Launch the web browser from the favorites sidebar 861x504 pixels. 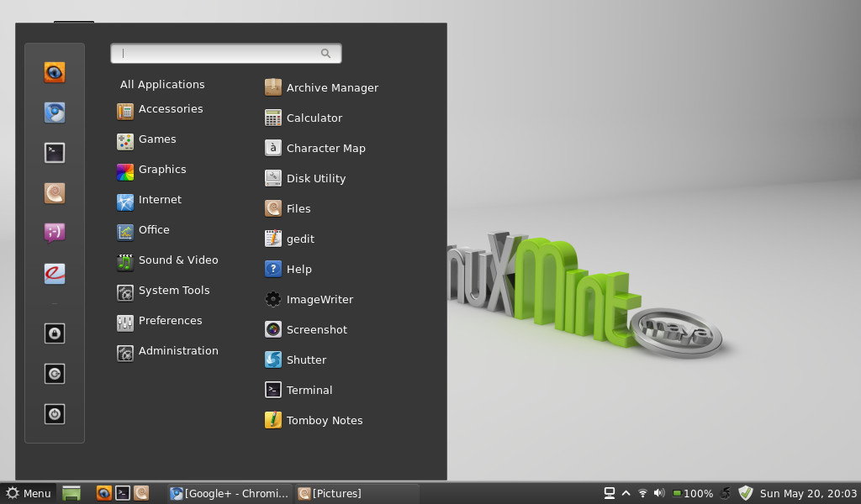[54, 72]
